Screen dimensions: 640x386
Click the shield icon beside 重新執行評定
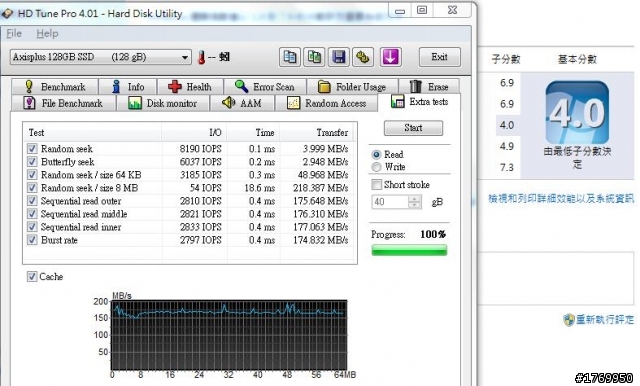pyautogui.click(x=569, y=319)
